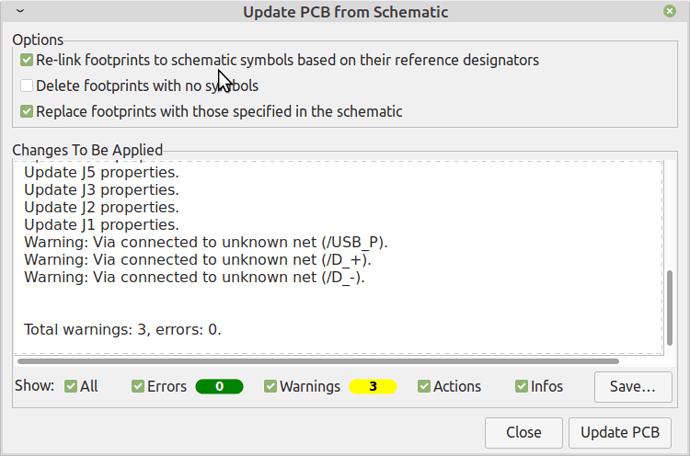Disable the Errors filter checkbox
Viewport: 690px width, 456px height.
tap(138, 386)
